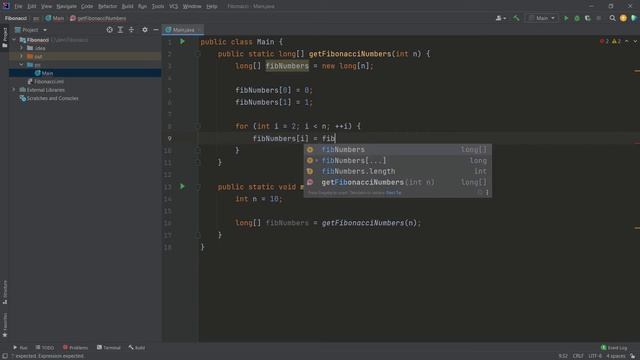Toggle the Favorites tool window side tab
Viewport: 640px width, 360px height.
tap(4, 325)
